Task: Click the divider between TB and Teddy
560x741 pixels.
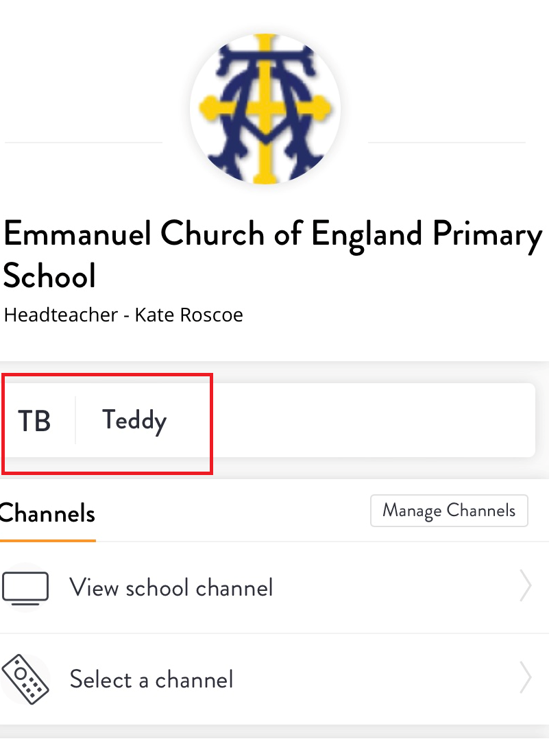Action: click(x=75, y=420)
